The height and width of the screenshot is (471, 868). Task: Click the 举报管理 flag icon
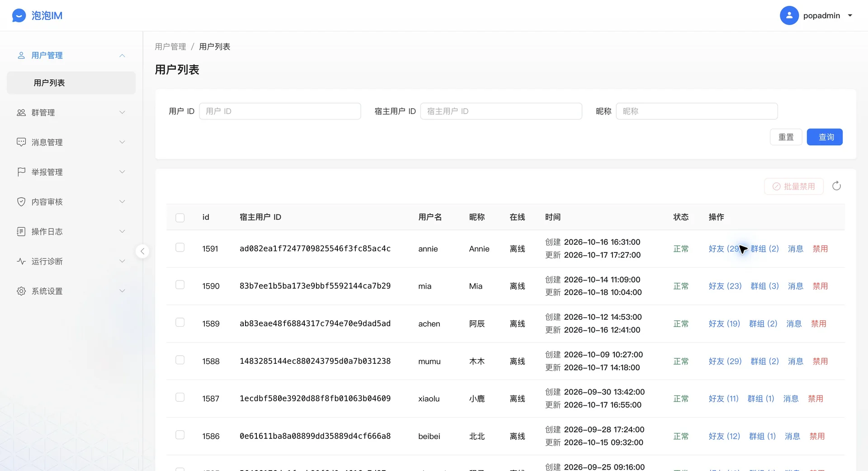(x=21, y=172)
